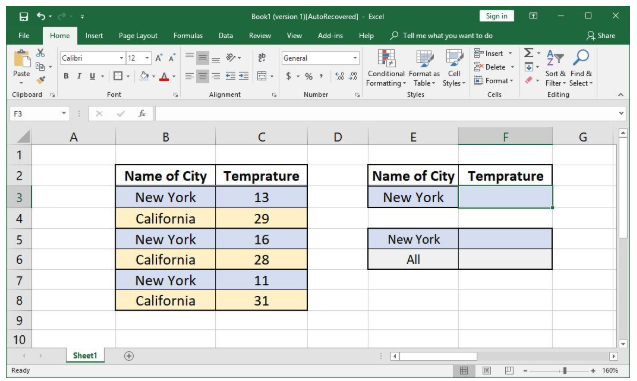Apply Accounting dollar number format

pos(288,76)
